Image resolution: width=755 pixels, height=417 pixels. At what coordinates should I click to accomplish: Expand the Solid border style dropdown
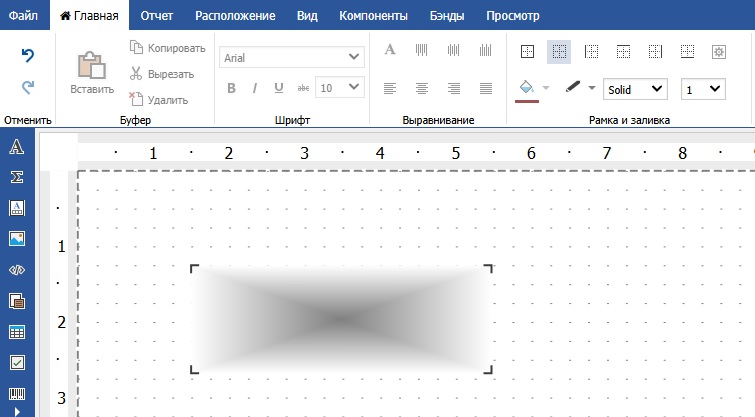(x=635, y=89)
